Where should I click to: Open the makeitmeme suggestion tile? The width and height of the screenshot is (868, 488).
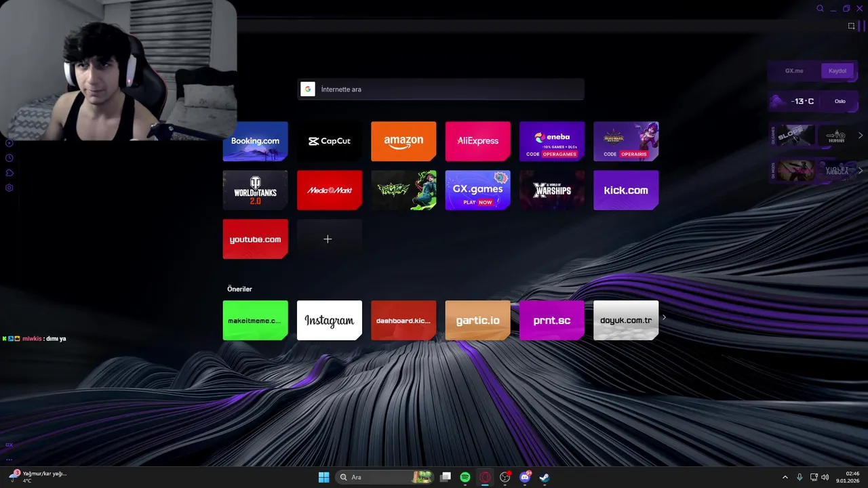coord(255,320)
